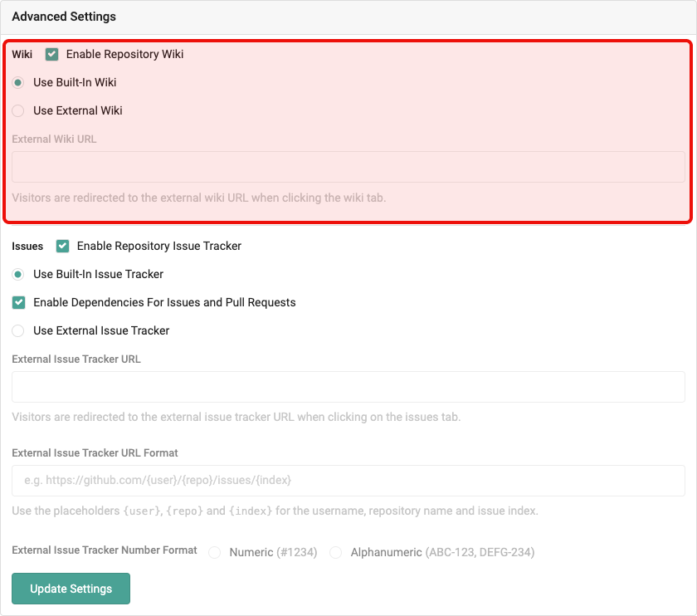697x616 pixels.
Task: Pick the Alphanumeric (ABC-123, DEFG-234) format
Action: (x=336, y=552)
